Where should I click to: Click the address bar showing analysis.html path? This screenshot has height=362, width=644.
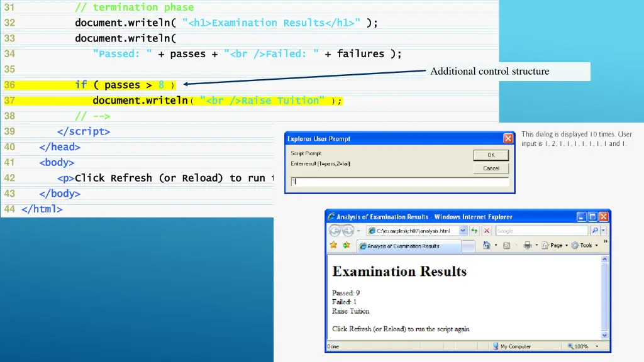[418, 231]
